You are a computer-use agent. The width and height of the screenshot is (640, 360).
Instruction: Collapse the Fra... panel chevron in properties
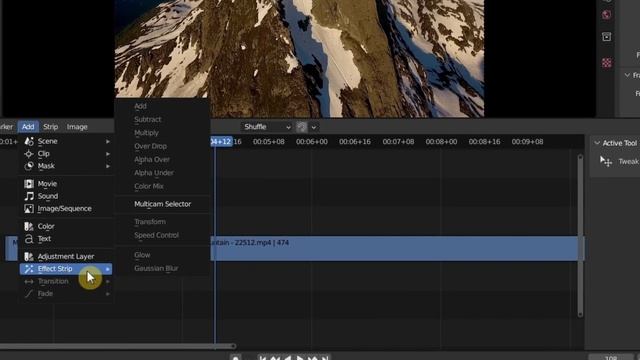[627, 75]
